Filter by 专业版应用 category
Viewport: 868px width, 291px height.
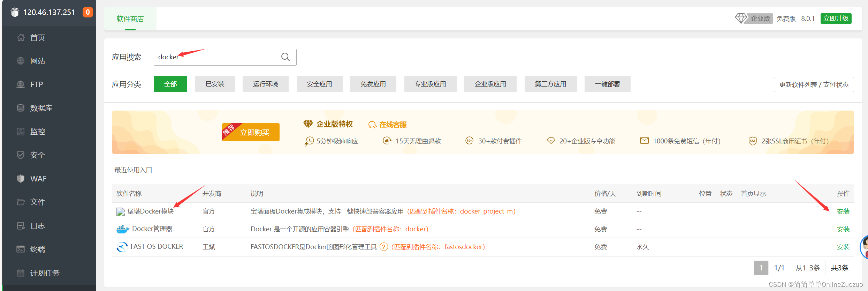coord(431,84)
